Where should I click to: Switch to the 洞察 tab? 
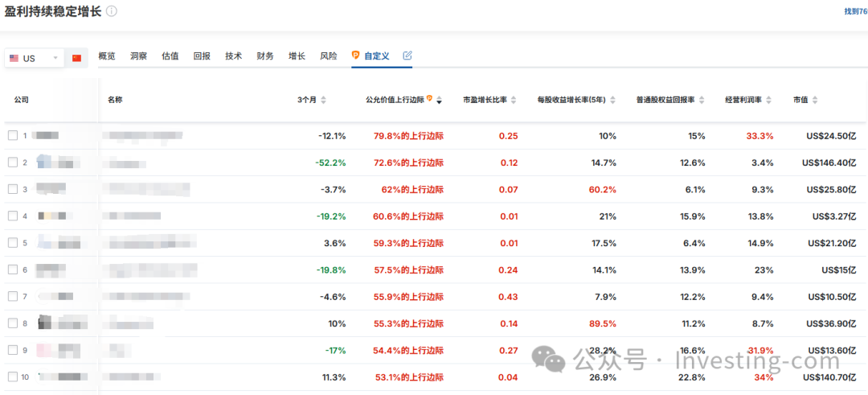[138, 56]
